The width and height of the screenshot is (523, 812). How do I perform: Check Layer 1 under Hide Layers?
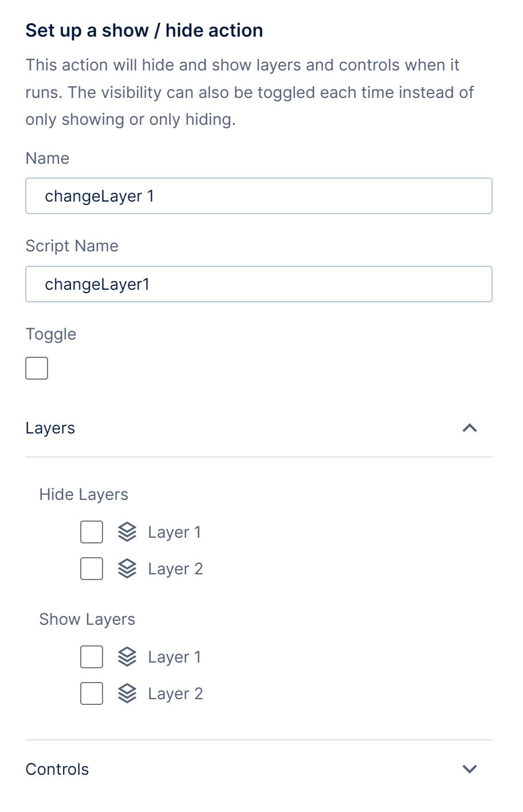coord(91,532)
